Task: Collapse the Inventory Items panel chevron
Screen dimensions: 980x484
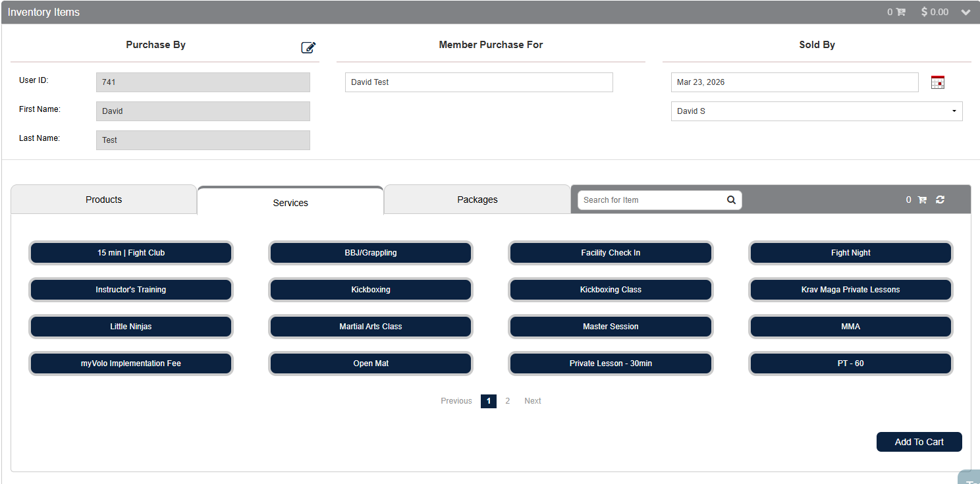Action: (966, 12)
